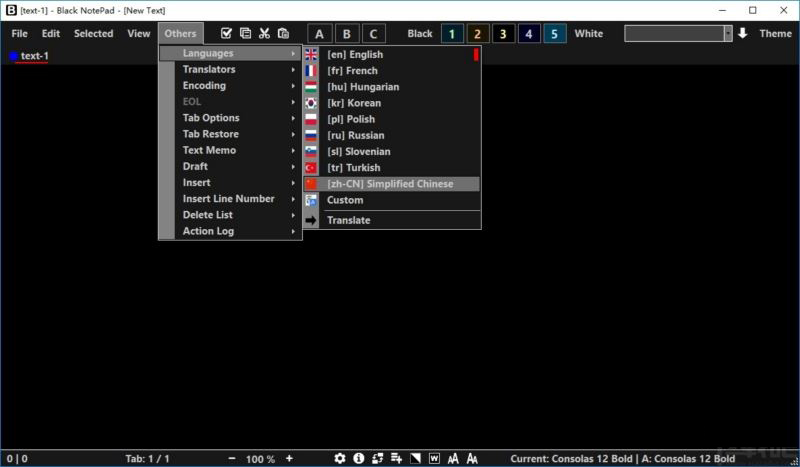Click the Black theme label
Image resolution: width=800 pixels, height=467 pixels.
[420, 34]
